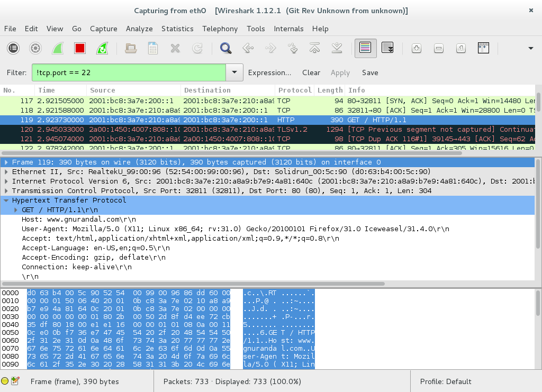Screen dimensions: 542x392
Task: Open the filter history dropdown
Action: (235, 72)
